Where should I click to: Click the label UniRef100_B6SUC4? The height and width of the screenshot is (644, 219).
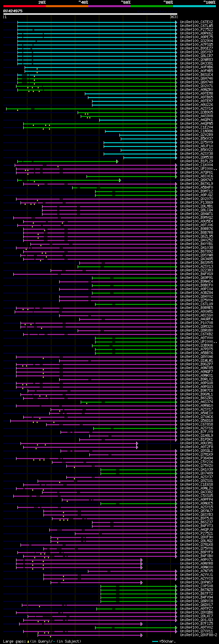196,75
